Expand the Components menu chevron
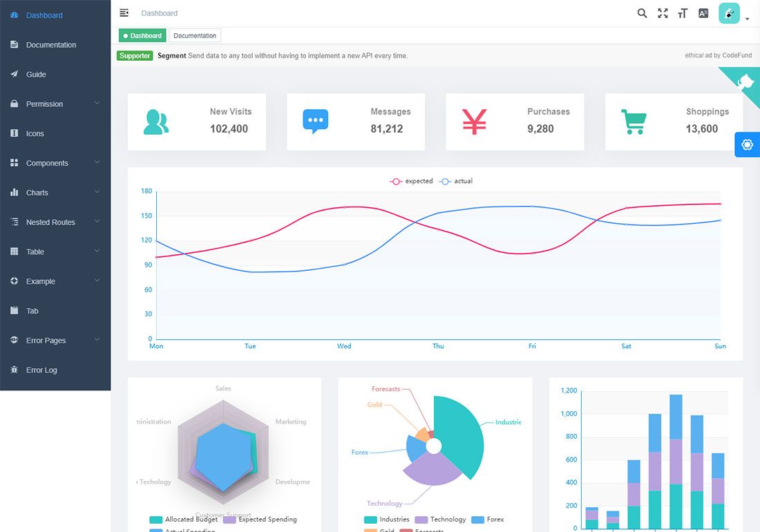Viewport: 760px width, 532px height. point(97,162)
